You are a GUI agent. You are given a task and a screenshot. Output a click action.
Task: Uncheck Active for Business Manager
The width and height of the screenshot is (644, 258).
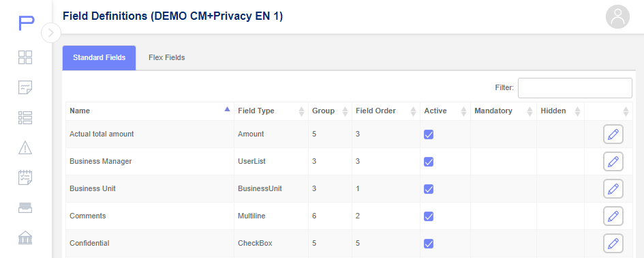[x=429, y=162]
